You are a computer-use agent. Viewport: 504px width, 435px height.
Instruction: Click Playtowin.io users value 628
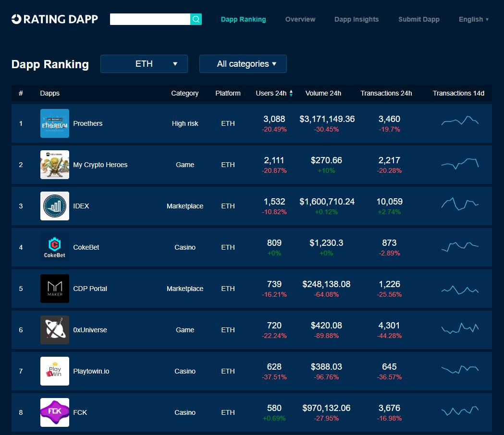click(274, 366)
